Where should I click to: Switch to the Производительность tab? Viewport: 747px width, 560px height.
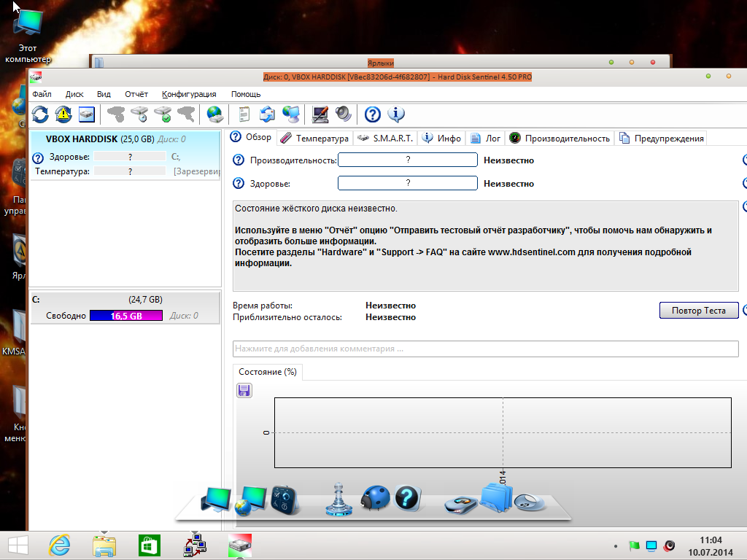pyautogui.click(x=560, y=138)
